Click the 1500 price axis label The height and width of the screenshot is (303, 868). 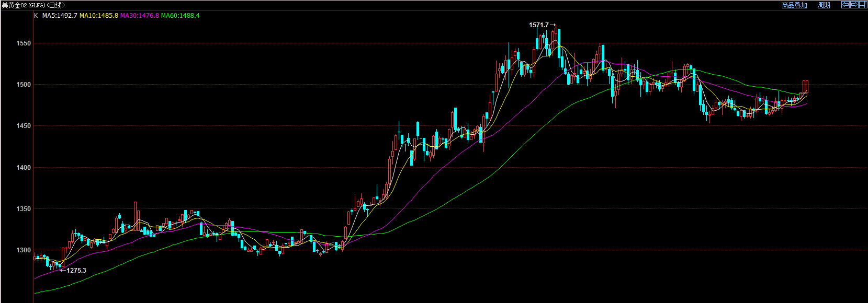[24, 84]
